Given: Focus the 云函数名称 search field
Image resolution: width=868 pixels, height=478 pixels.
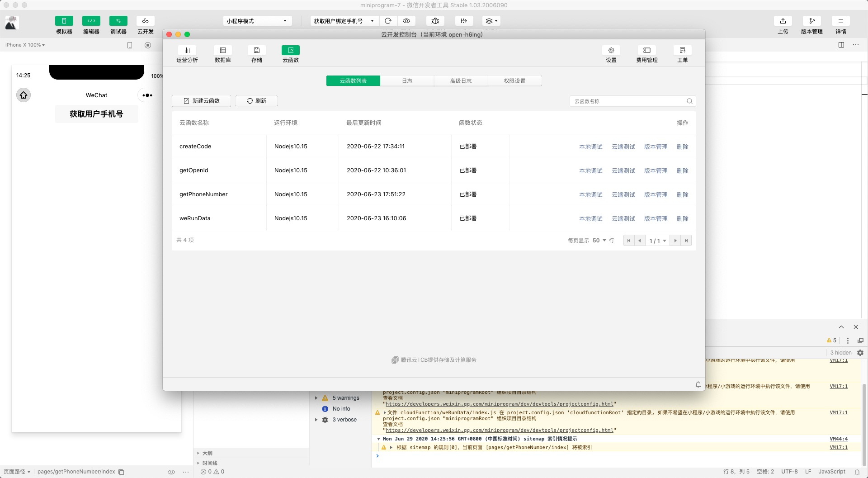Looking at the screenshot, I should click(x=628, y=101).
